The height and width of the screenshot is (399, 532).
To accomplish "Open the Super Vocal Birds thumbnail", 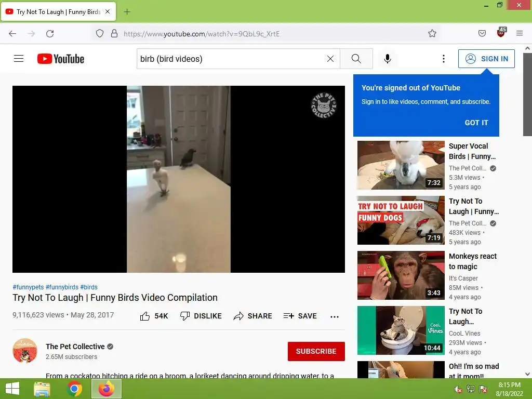I will click(401, 165).
